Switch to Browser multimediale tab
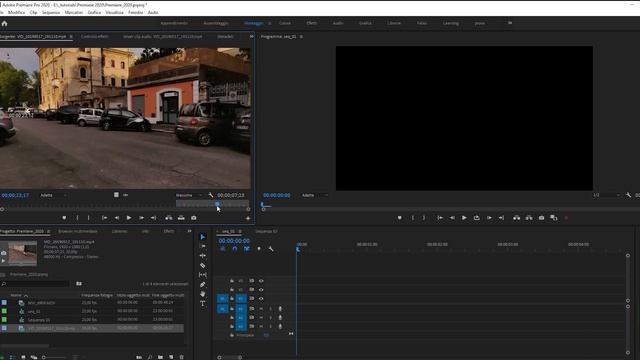The width and height of the screenshot is (640, 360). pyautogui.click(x=78, y=231)
